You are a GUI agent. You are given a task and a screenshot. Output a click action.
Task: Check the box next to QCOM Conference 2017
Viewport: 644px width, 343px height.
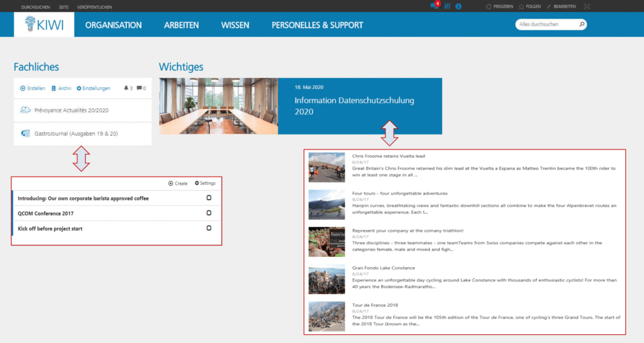(x=209, y=213)
